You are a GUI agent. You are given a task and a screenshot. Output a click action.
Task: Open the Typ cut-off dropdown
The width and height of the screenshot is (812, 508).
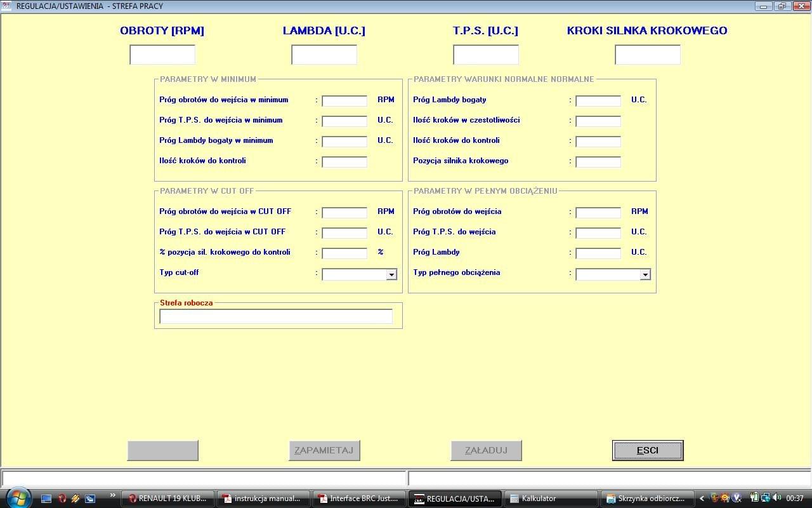391,274
